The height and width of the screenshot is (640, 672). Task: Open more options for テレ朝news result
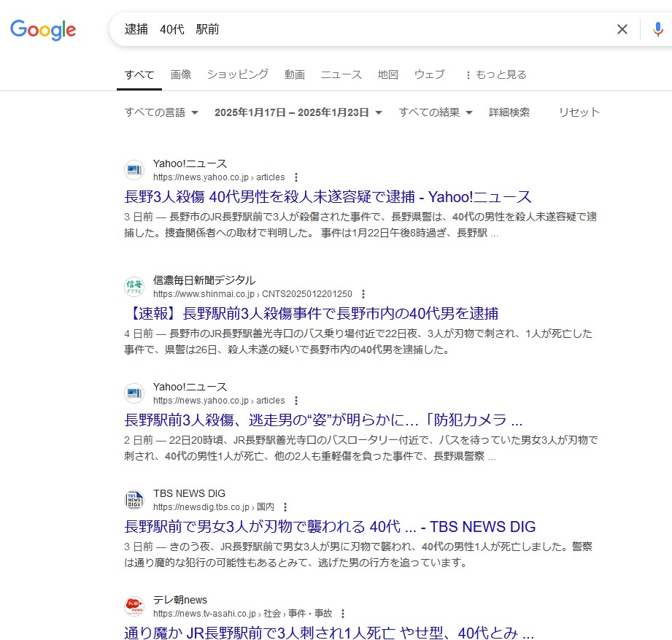point(343,614)
